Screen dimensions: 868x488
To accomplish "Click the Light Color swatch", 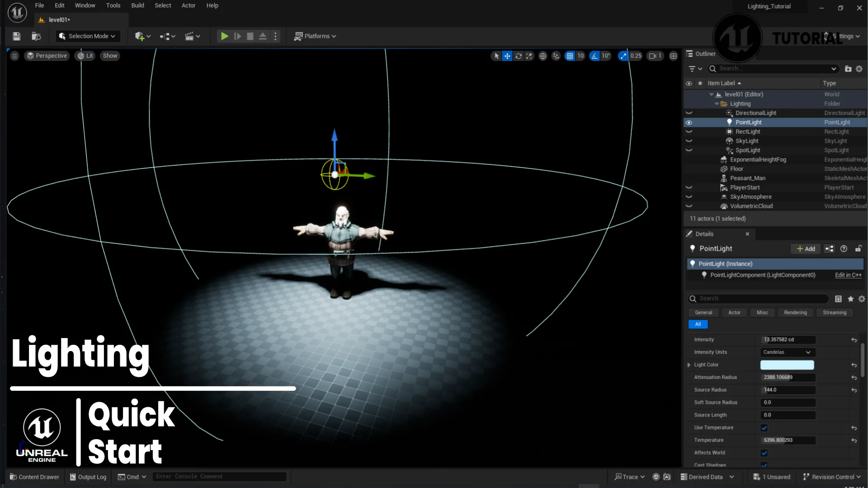I will 786,365.
